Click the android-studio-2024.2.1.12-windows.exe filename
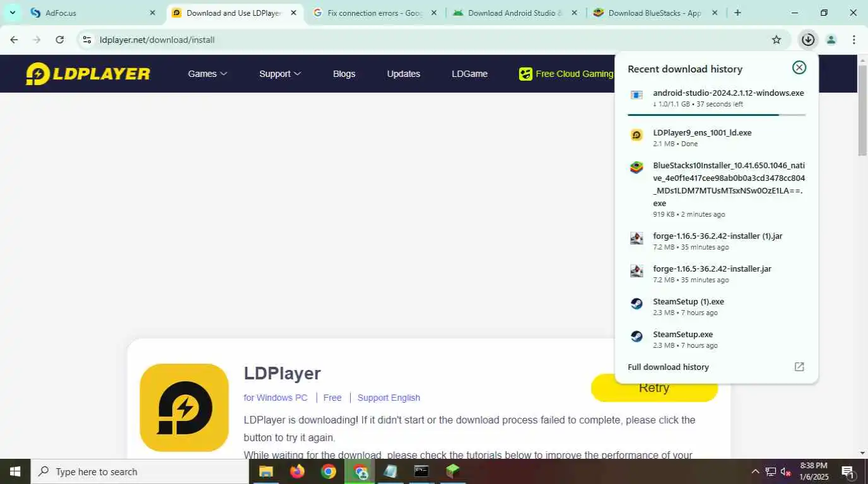Image resolution: width=868 pixels, height=484 pixels. 729,93
